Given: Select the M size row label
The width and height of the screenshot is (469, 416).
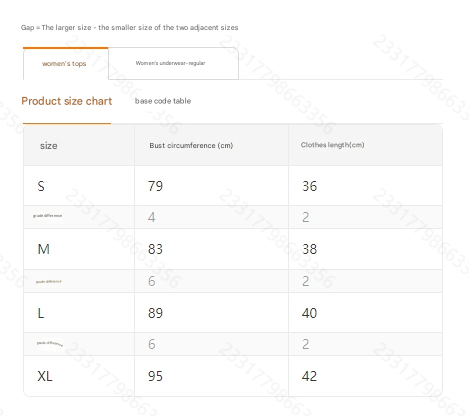Looking at the screenshot, I should 43,249.
